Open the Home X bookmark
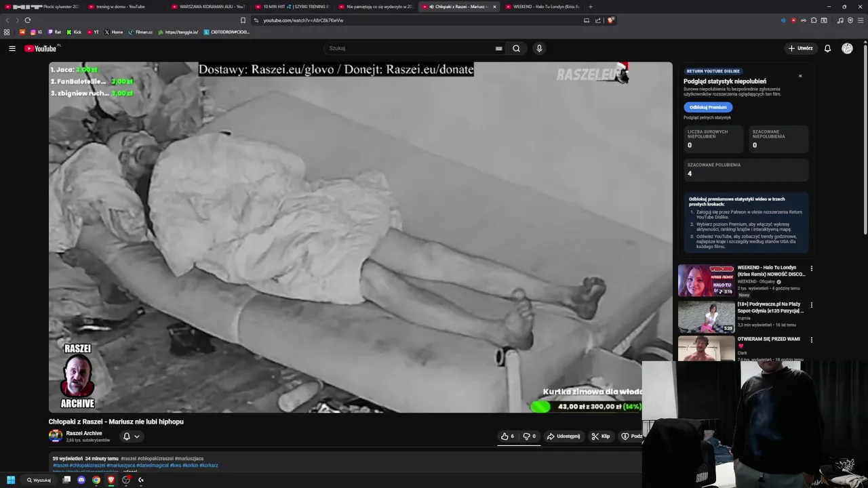The width and height of the screenshot is (868, 488). coord(114,32)
